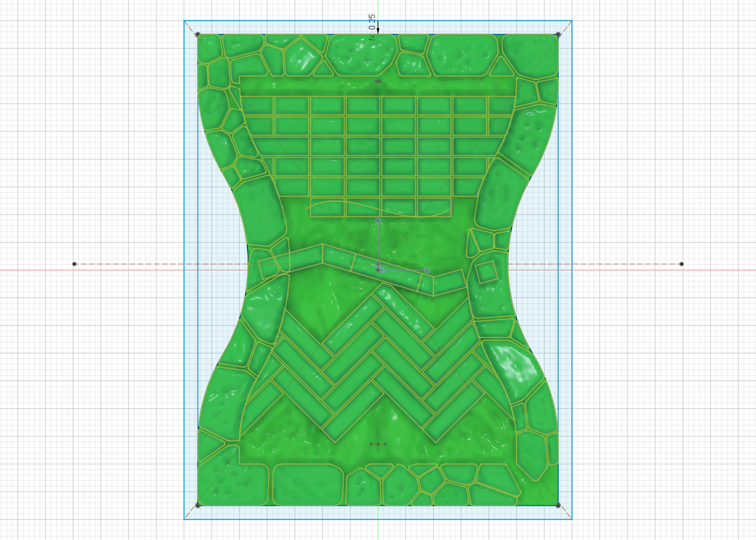Select the top-right corner sketch point
Image resolution: width=756 pixels, height=540 pixels.
(558, 35)
